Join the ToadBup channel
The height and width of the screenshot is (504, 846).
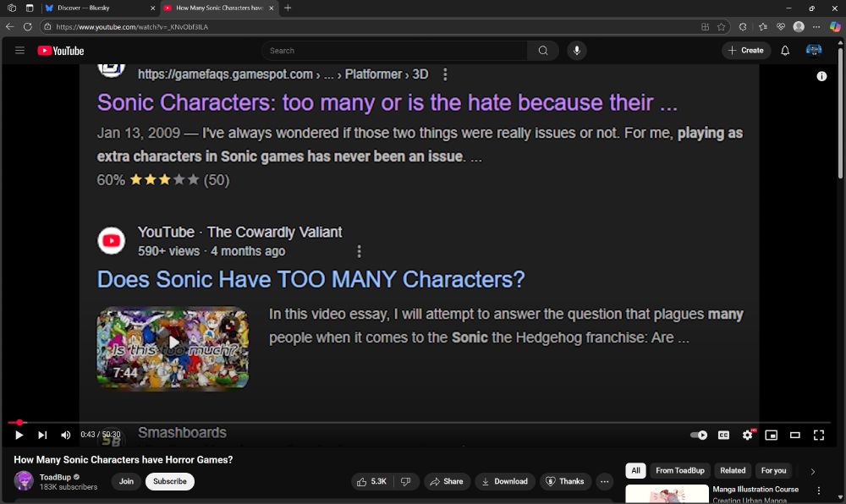pyautogui.click(x=126, y=481)
